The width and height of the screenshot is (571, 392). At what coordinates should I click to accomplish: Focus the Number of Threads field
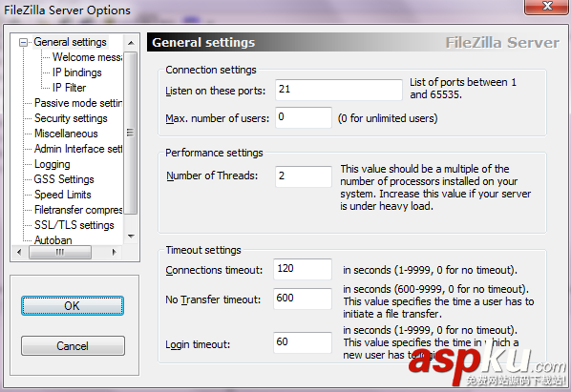[304, 176]
